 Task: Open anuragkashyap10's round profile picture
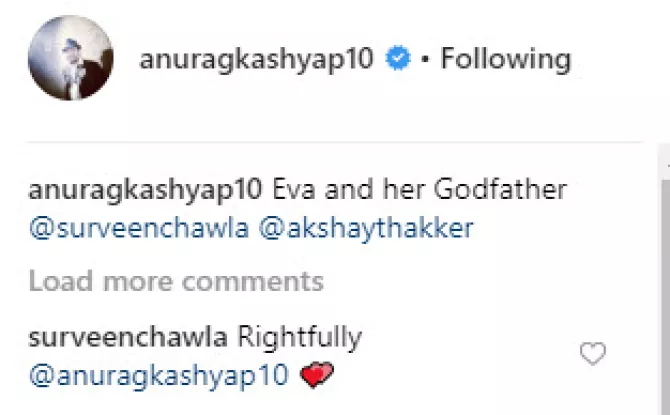[x=71, y=58]
